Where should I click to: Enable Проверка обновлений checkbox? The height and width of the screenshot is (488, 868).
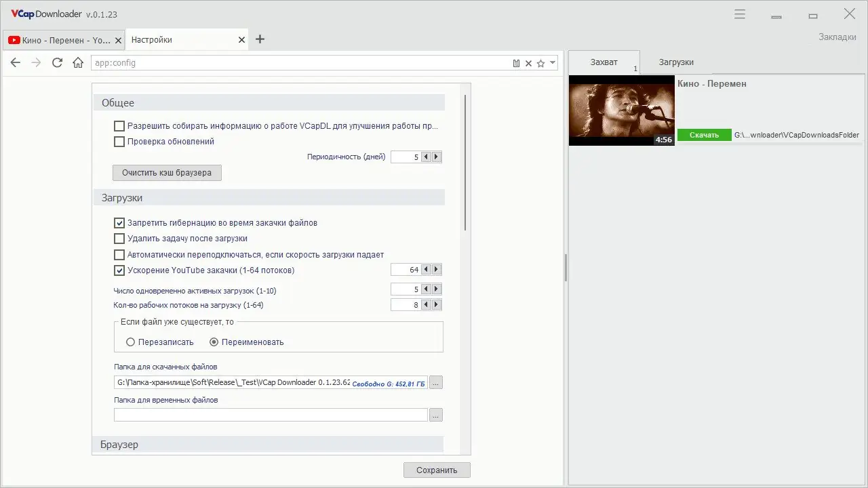pyautogui.click(x=119, y=142)
